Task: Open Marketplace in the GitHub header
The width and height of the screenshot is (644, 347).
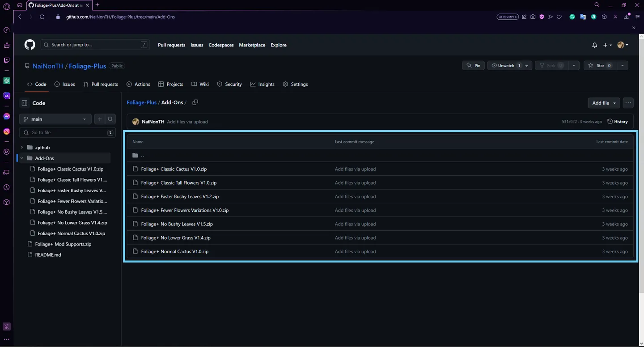Action: pos(252,45)
